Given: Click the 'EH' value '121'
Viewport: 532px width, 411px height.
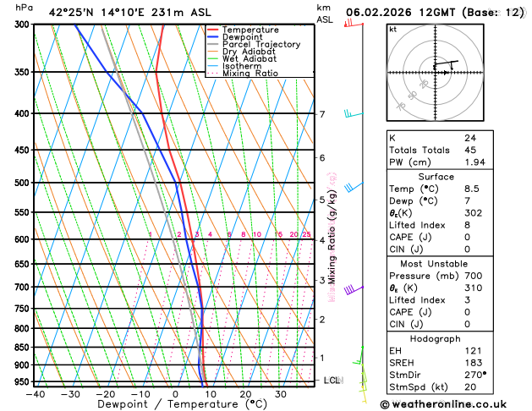Looking at the screenshot, I should point(474,351).
